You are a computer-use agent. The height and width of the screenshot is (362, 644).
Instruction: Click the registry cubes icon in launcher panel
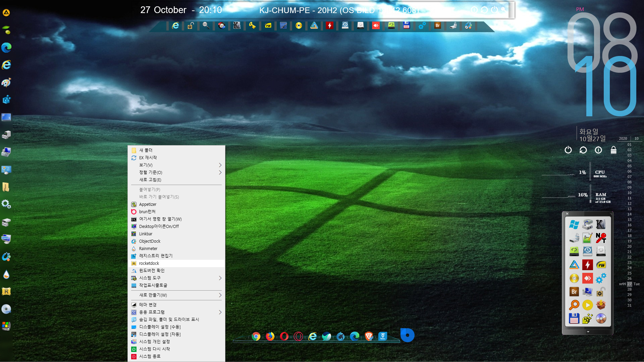pos(587,318)
